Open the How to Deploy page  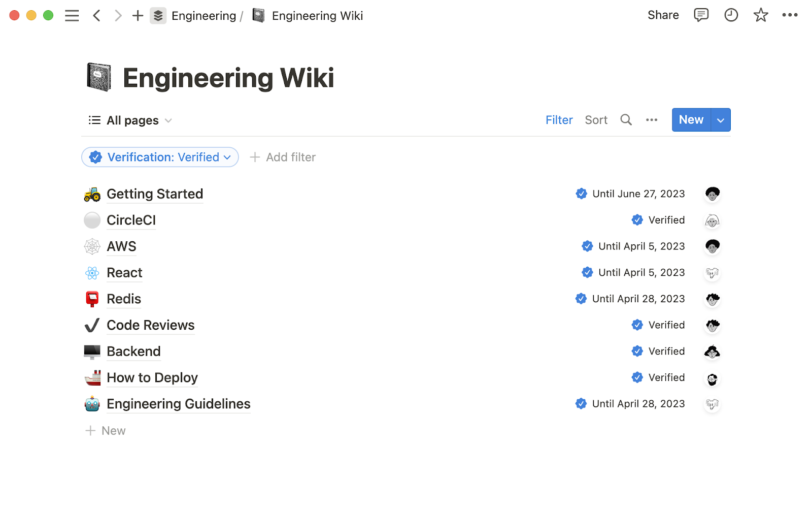tap(152, 377)
